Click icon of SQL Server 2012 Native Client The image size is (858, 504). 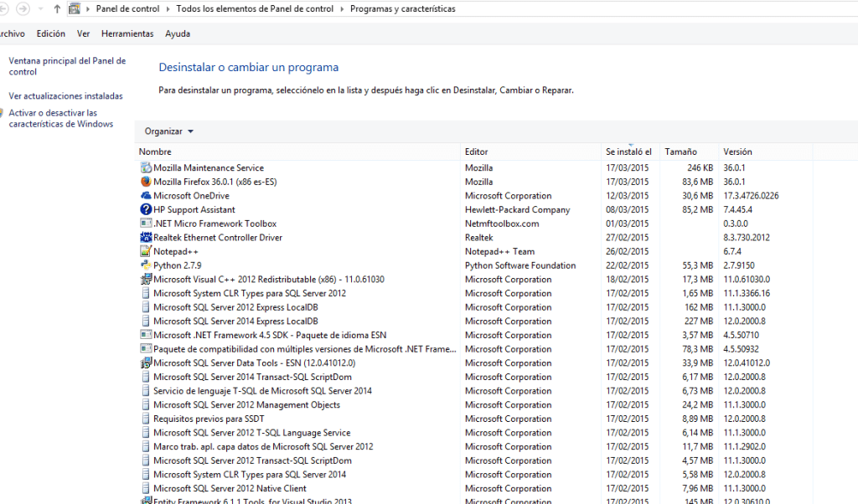[146, 488]
